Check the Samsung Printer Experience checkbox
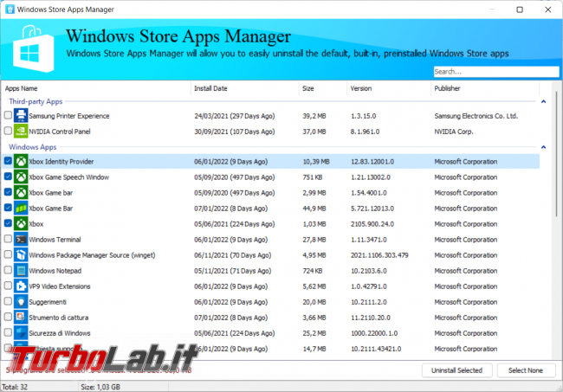The width and height of the screenshot is (563, 392). point(8,115)
